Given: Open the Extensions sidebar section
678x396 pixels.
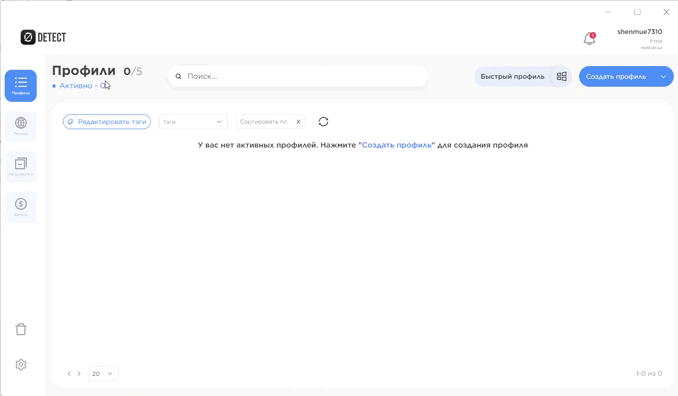Looking at the screenshot, I should tap(21, 166).
